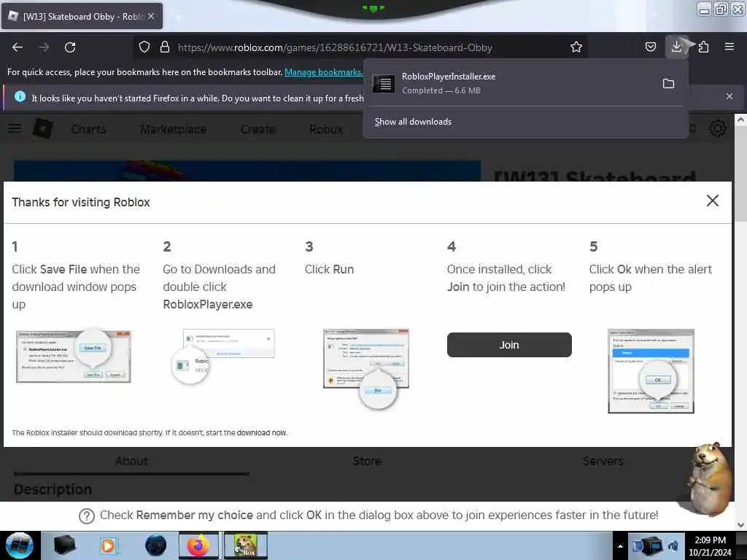Image resolution: width=747 pixels, height=560 pixels.
Task: Open the dark globe taskbar icon
Action: [x=156, y=545]
